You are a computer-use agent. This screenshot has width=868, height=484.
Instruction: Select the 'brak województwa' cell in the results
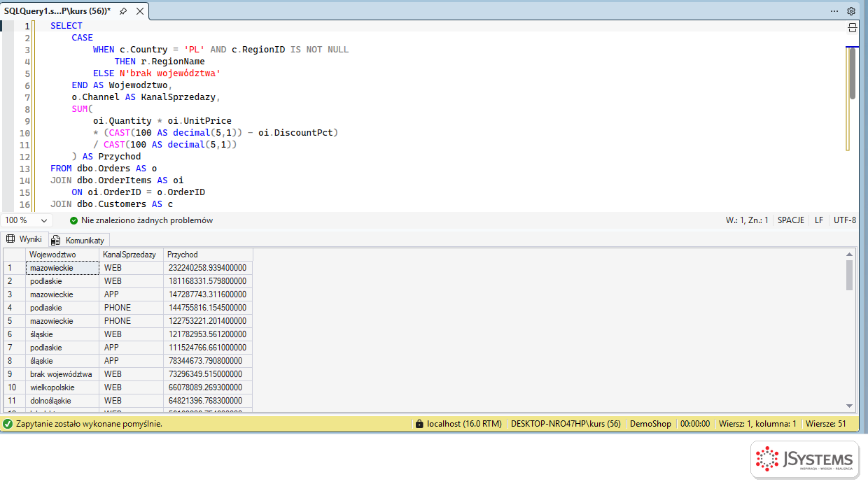click(62, 374)
